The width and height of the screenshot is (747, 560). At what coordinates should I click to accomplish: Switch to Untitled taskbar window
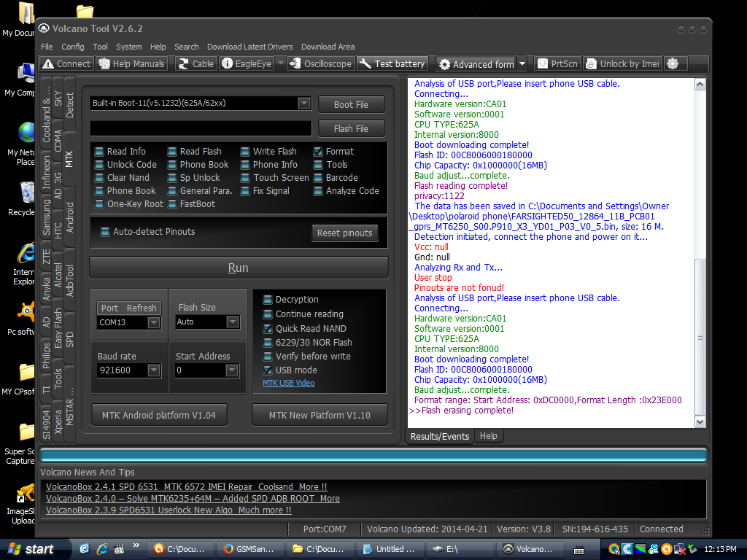[x=390, y=549]
